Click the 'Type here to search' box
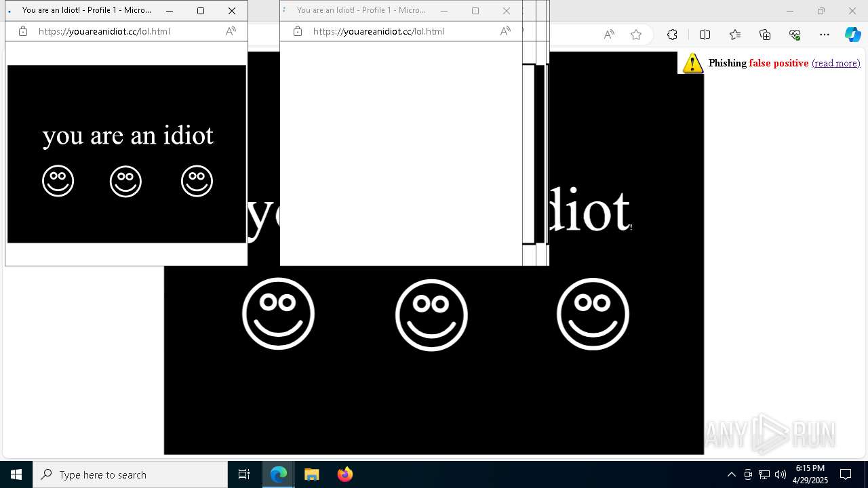Screen dimensions: 868x488 coord(130,474)
